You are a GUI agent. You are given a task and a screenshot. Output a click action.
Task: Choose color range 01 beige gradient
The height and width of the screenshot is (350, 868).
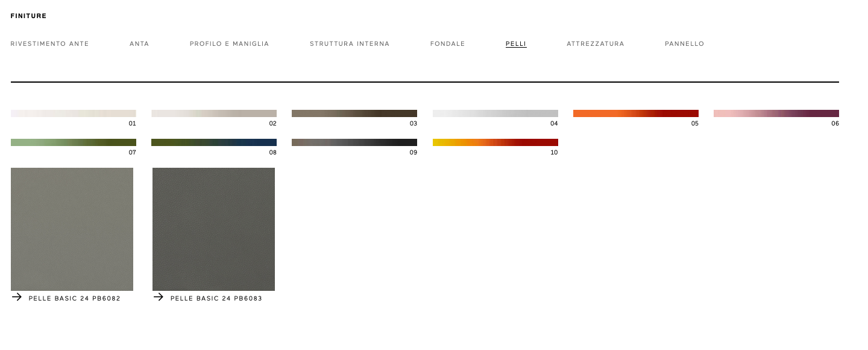click(x=74, y=113)
